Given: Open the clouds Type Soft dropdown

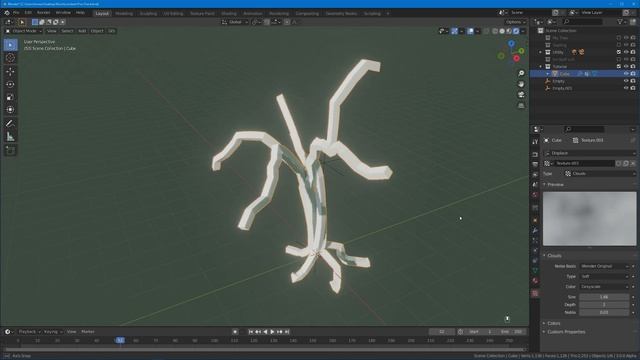Looking at the screenshot, I should (x=604, y=277).
